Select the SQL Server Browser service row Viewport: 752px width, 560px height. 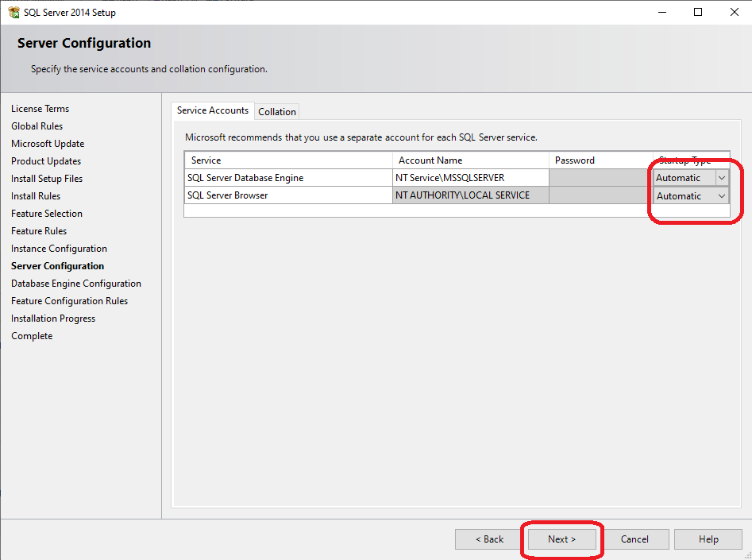pos(288,195)
